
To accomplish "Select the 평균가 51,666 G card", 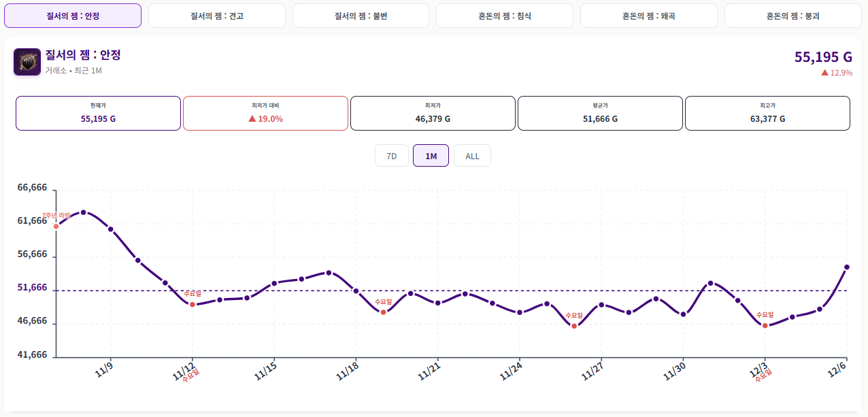I will [600, 113].
